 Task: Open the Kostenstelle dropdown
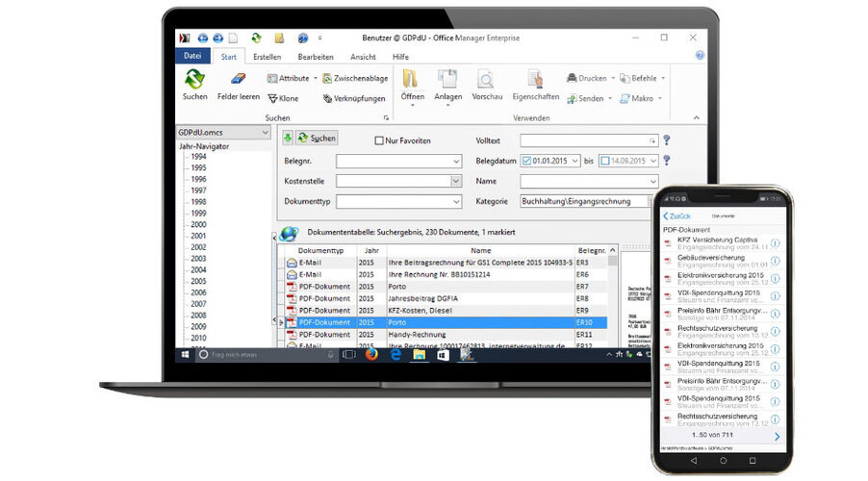click(455, 181)
